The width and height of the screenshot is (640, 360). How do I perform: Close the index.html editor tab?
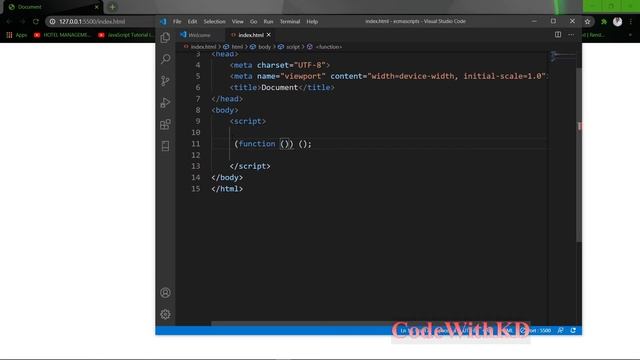(269, 35)
